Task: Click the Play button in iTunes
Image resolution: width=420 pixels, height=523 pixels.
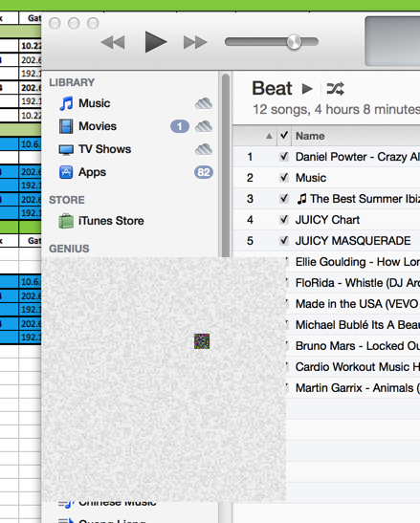Action: [x=156, y=42]
